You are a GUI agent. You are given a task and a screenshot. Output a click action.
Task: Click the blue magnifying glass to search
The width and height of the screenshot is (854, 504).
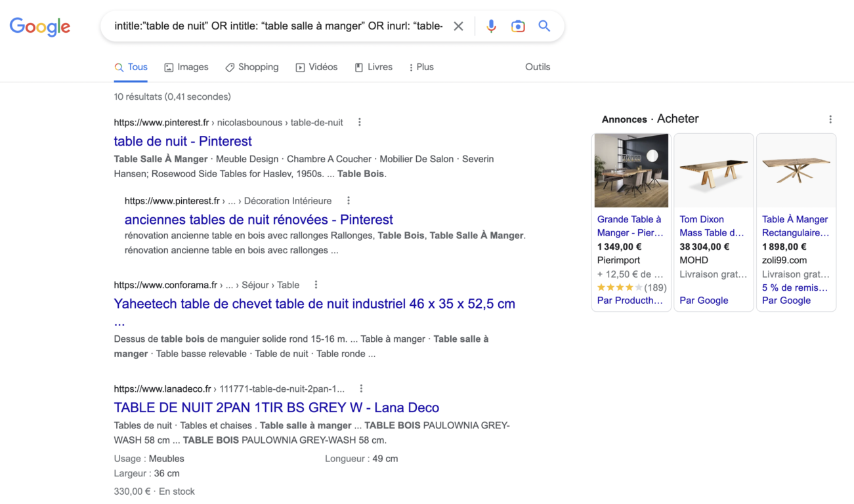coord(544,26)
